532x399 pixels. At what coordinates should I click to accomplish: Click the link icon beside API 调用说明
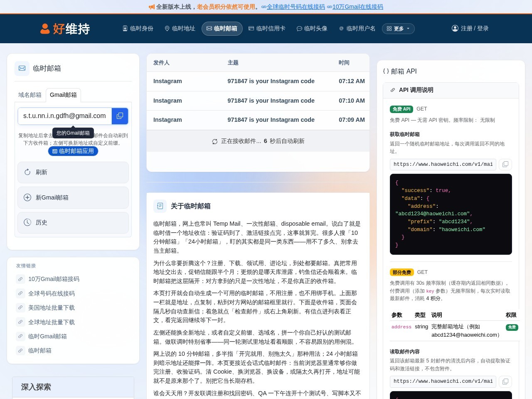click(393, 90)
